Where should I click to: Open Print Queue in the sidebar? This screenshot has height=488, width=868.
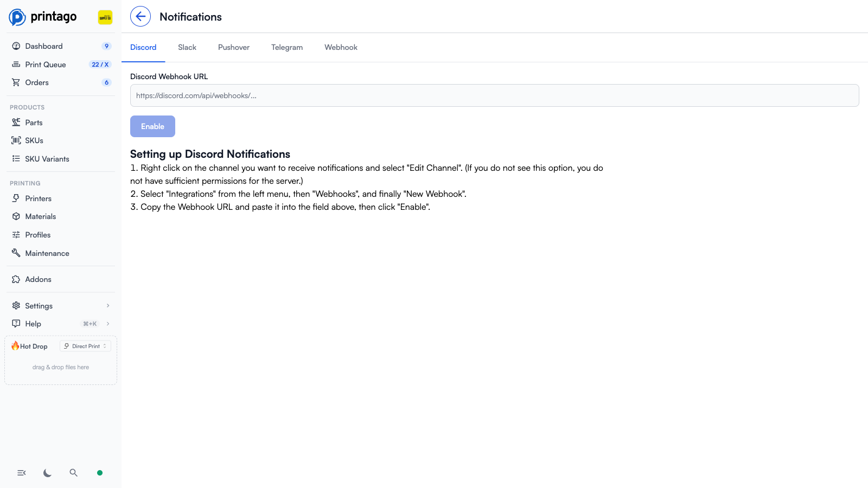tap(61, 65)
